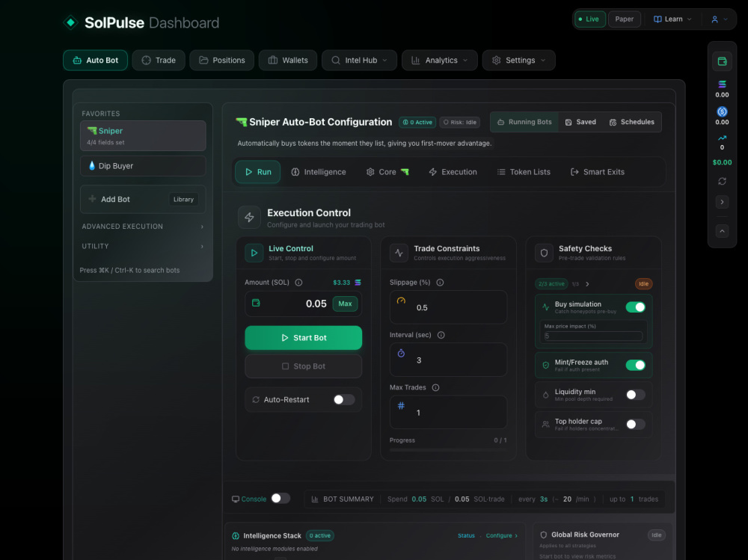Open the Positions tab
Screen dimensions: 748x560
click(222, 60)
